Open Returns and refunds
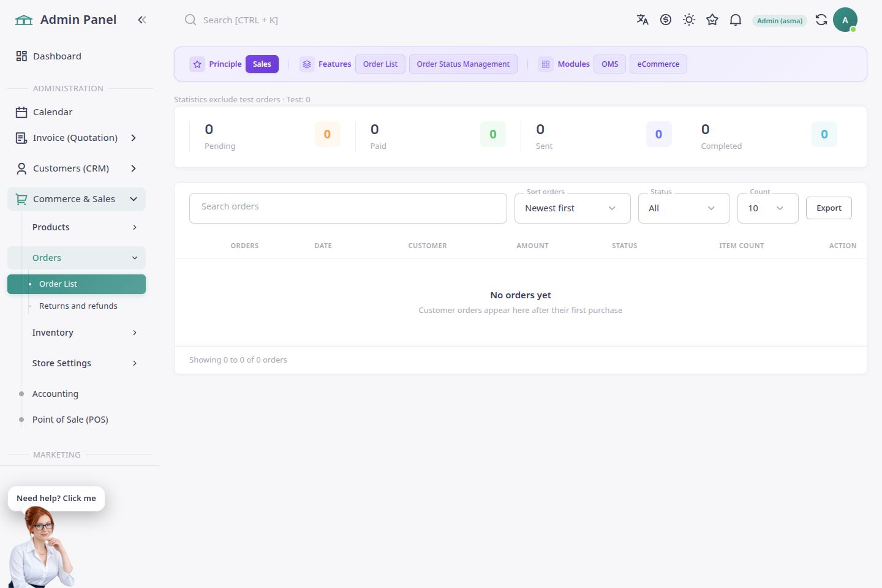This screenshot has height=588, width=882. pyautogui.click(x=78, y=306)
